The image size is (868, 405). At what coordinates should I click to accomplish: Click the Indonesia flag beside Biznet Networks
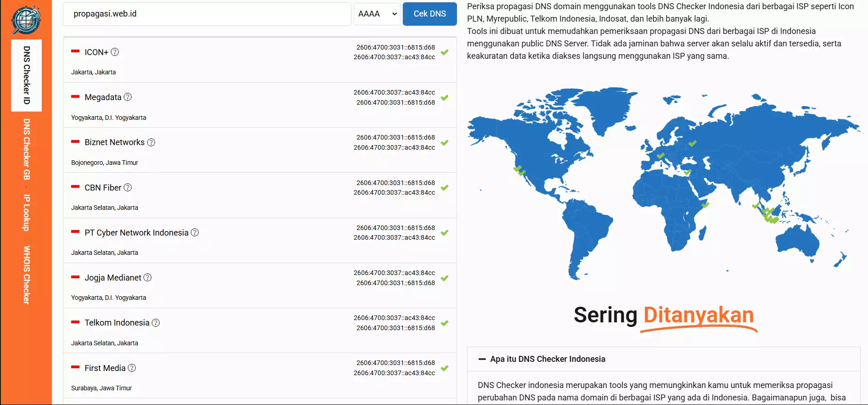75,142
